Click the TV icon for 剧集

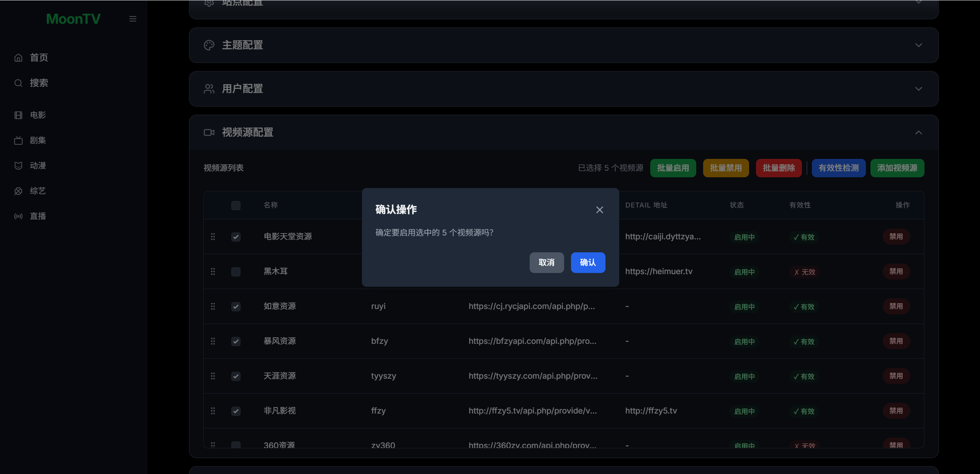[18, 141]
